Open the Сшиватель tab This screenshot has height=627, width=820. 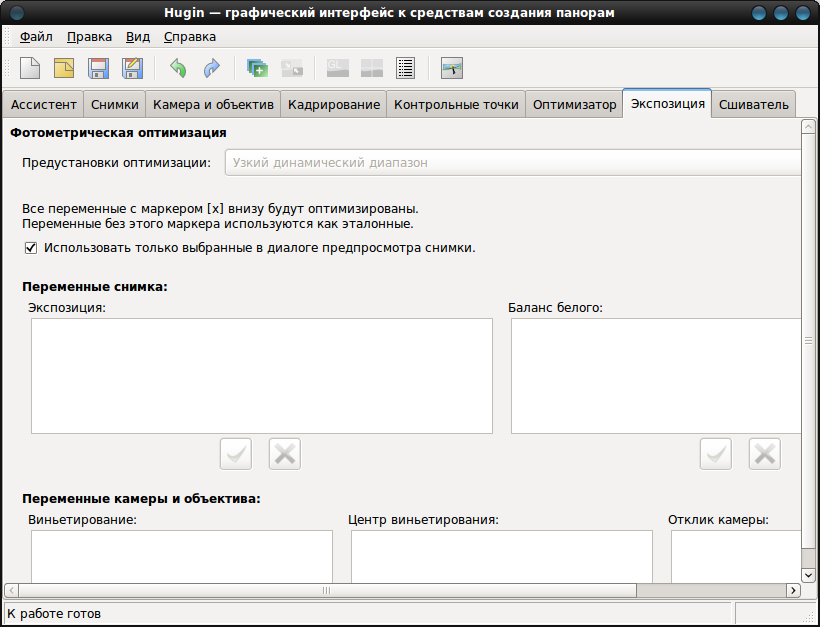(x=754, y=105)
